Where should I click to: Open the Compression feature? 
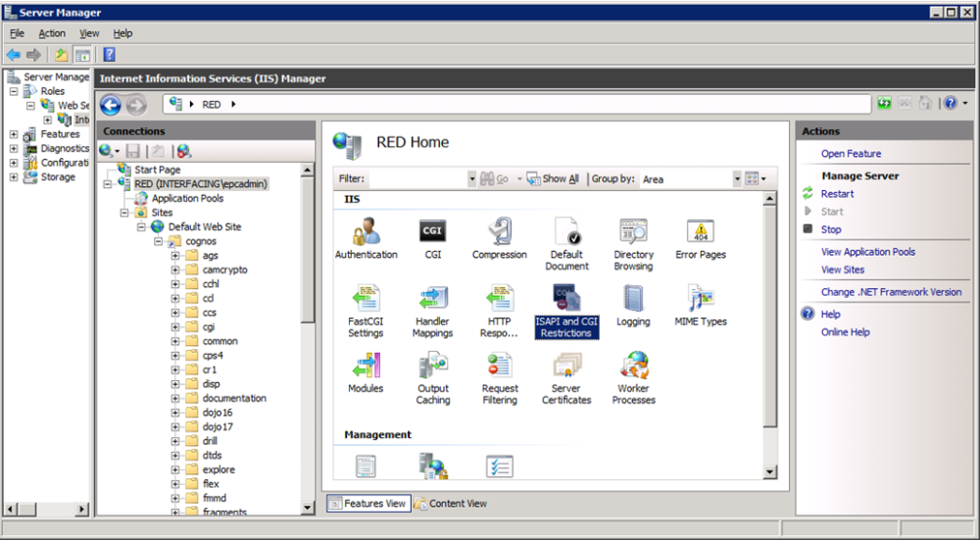500,238
